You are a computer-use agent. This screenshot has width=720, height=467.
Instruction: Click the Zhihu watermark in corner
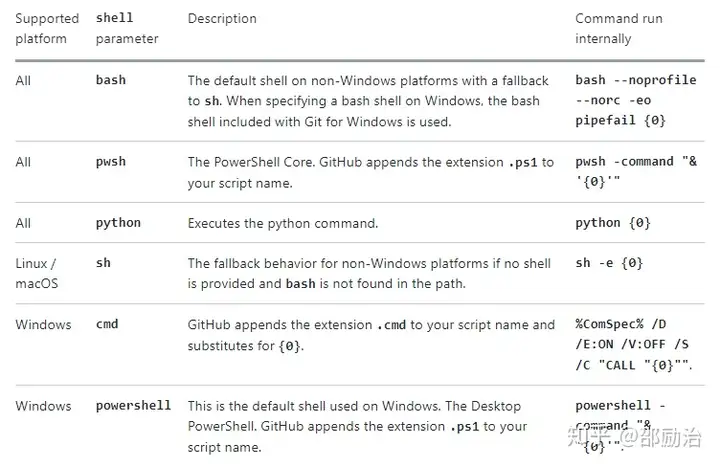click(x=635, y=436)
